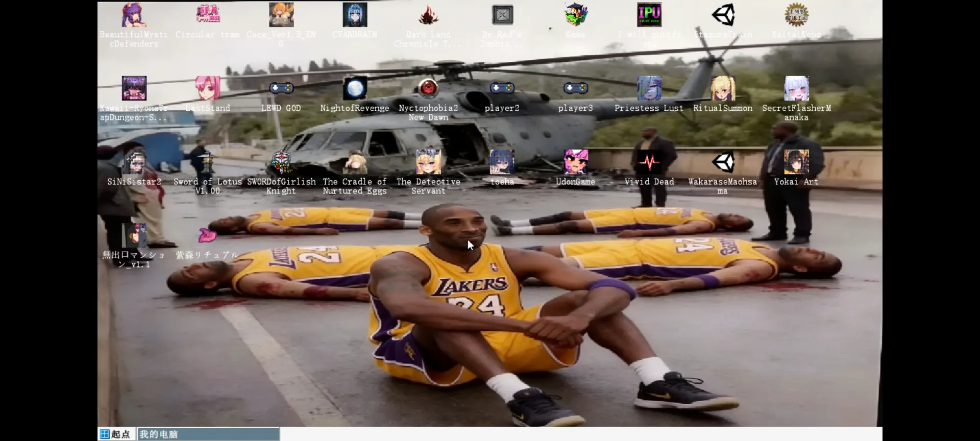The height and width of the screenshot is (441, 980).
Task: Select Dr Red's Zombie shortcut icon
Action: click(502, 15)
